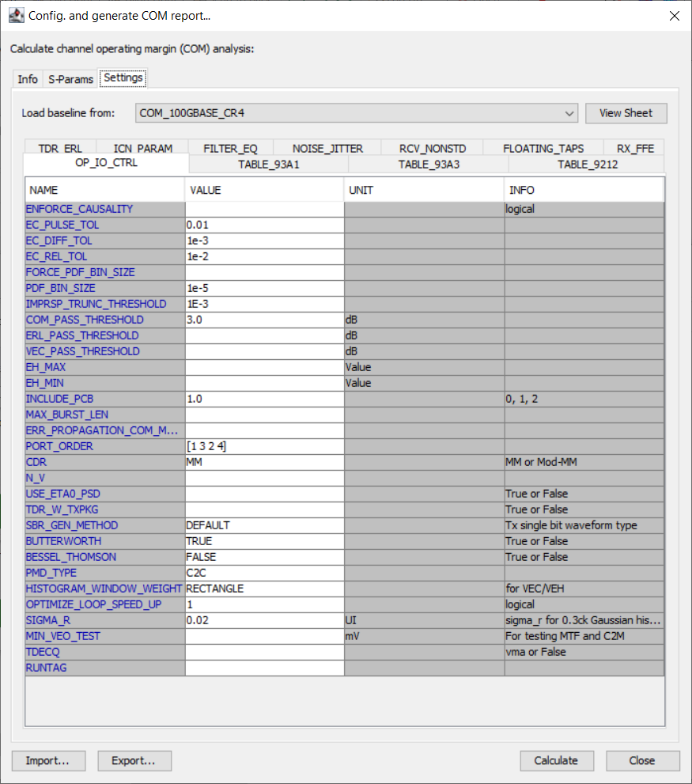Click the BUTTERWORTH value showing TRUE
Screen dimensions: 692x784
(261, 540)
